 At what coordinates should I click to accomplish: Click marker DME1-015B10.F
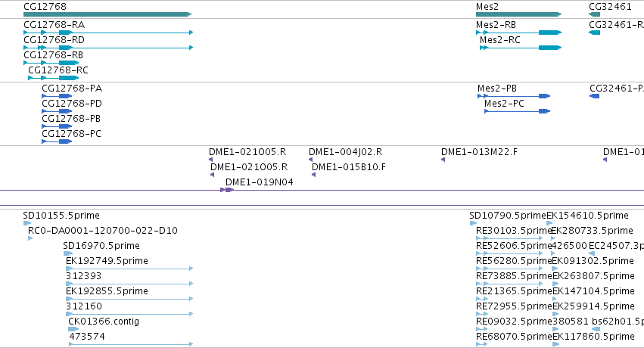314,175
